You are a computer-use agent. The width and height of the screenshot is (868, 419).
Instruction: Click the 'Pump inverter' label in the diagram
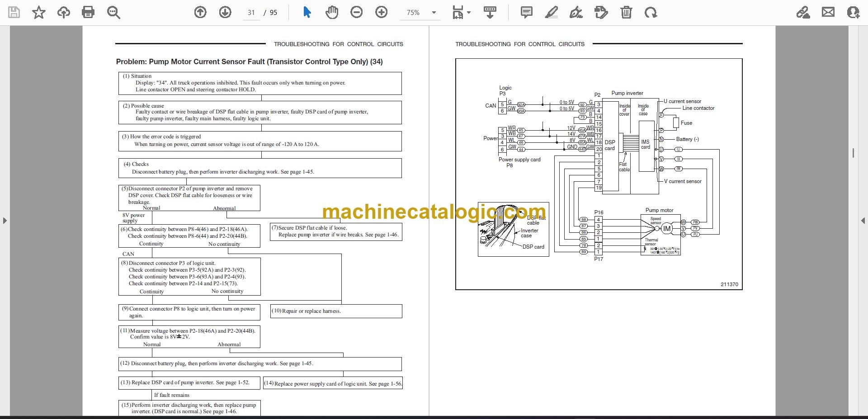(627, 93)
